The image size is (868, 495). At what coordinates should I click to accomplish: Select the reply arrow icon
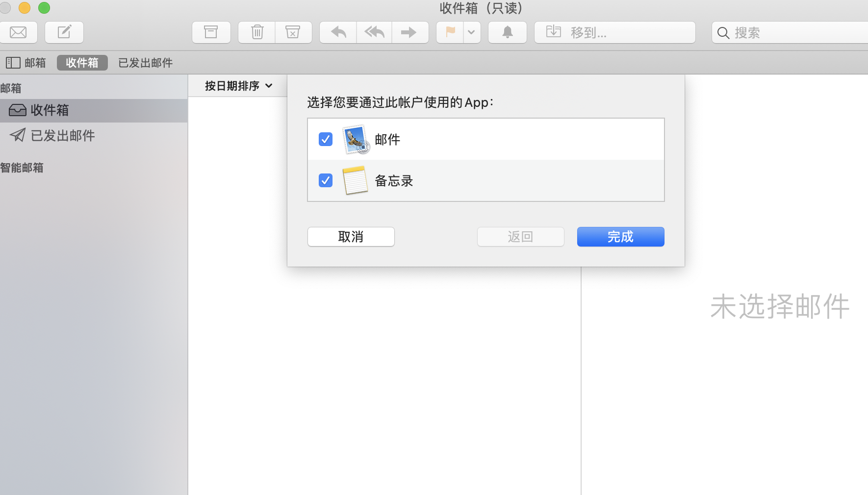[337, 32]
